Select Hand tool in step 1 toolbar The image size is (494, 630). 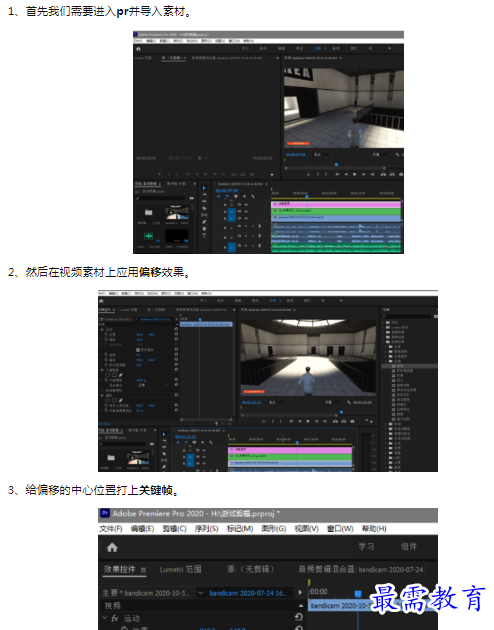tap(204, 229)
